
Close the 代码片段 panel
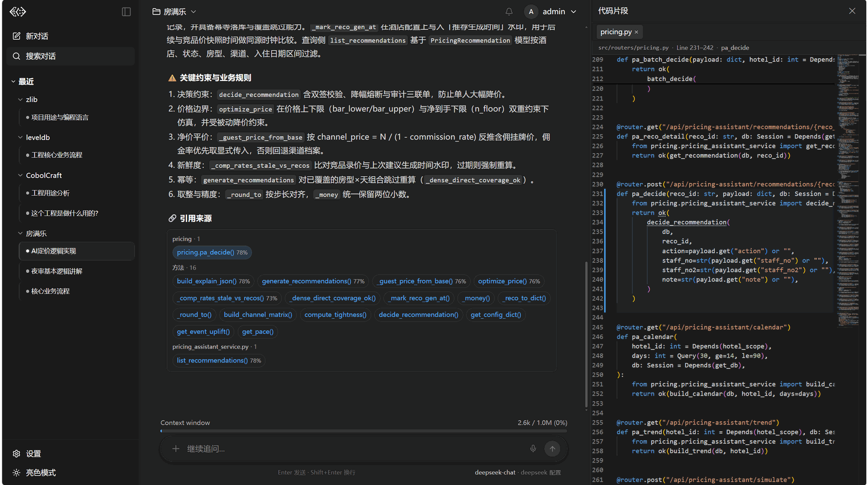click(x=852, y=11)
